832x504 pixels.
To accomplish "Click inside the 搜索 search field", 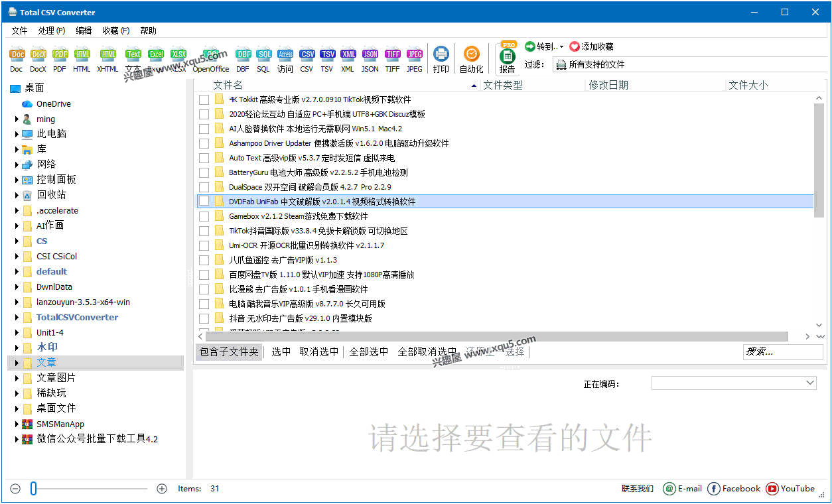I will 783,351.
